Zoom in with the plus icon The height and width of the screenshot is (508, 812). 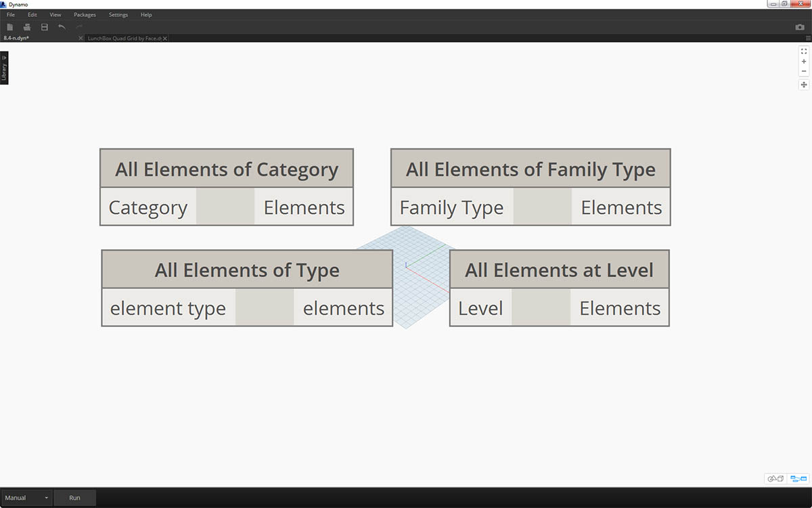click(804, 61)
